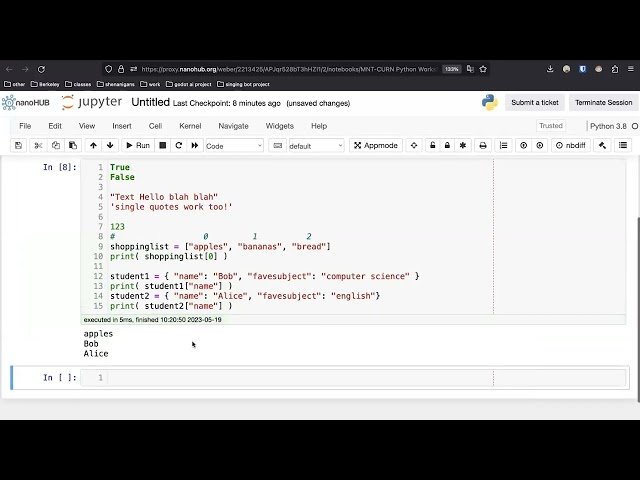Click the 'Alice' output line
The image size is (640, 480).
click(96, 353)
